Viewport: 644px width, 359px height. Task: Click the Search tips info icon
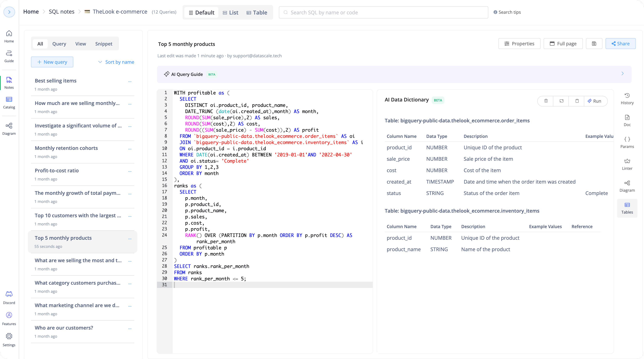[x=495, y=12]
